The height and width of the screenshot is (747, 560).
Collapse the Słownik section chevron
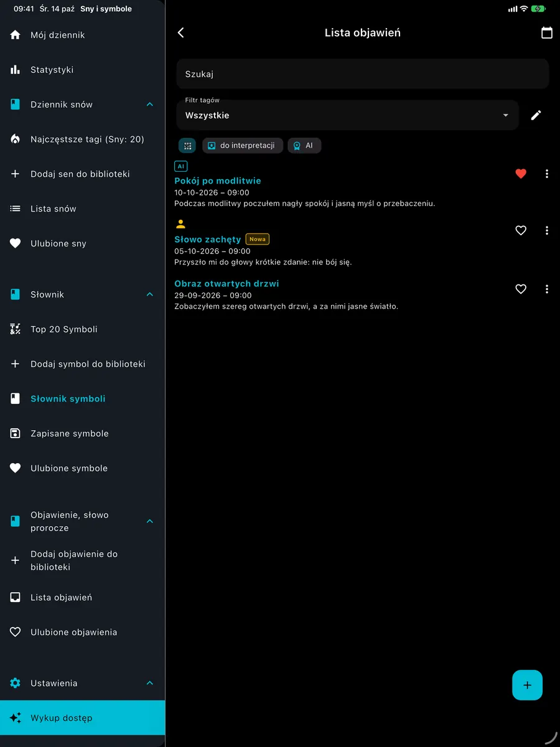(x=150, y=294)
